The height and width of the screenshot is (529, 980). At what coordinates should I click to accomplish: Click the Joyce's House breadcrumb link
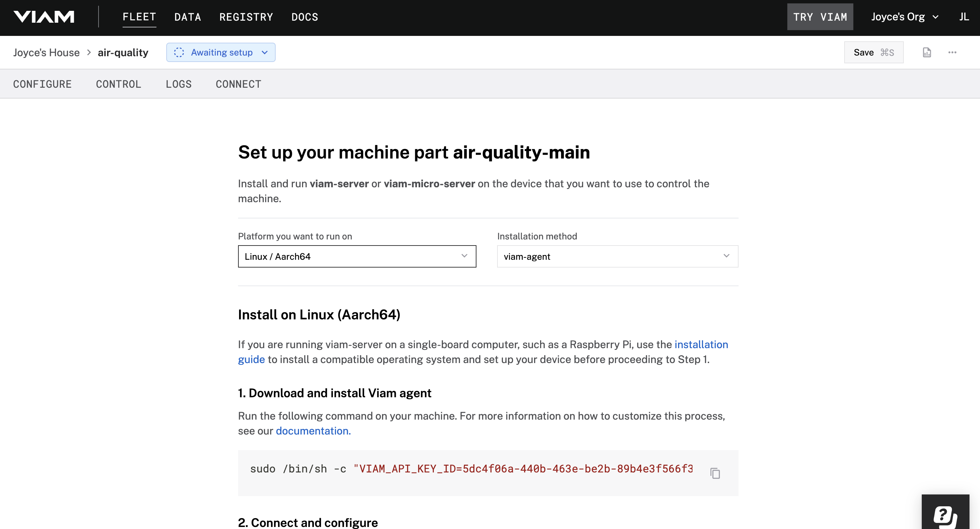tap(46, 52)
